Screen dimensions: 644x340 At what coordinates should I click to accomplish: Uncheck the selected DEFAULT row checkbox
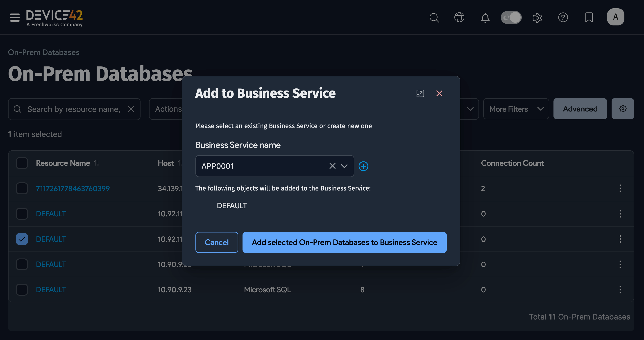click(22, 239)
